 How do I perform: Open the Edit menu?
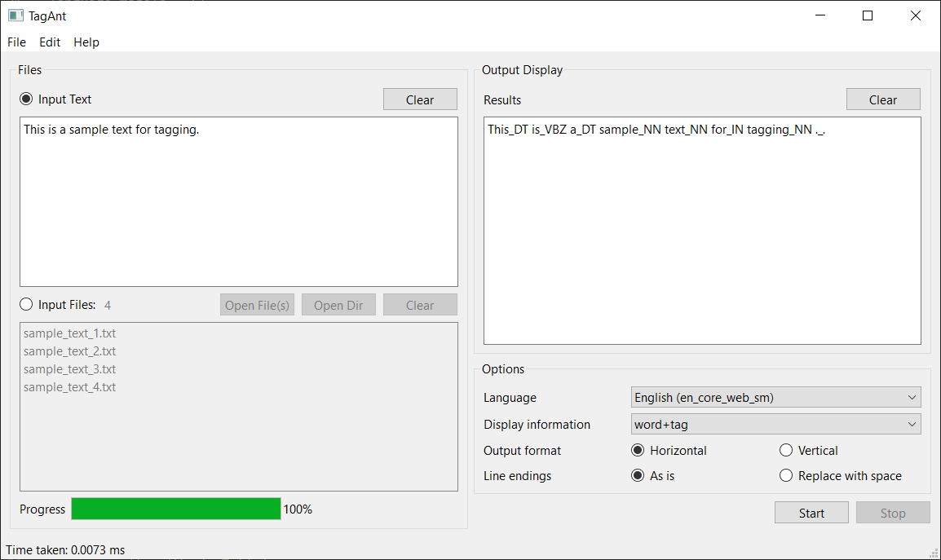pos(50,42)
